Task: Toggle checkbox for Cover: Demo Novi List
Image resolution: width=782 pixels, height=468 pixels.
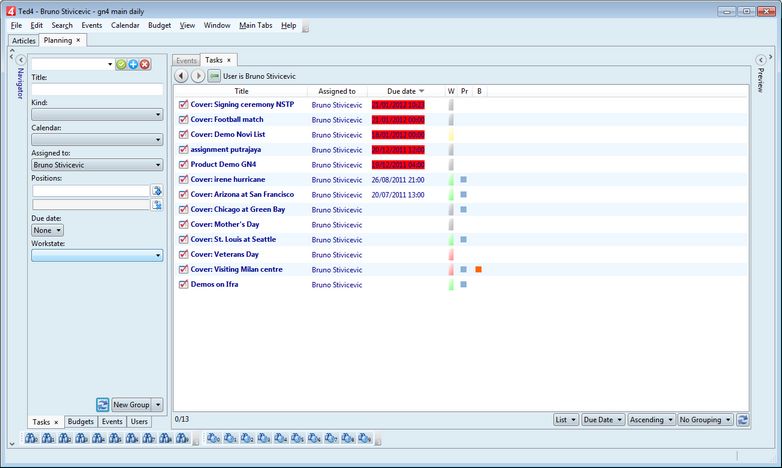Action: 183,135
